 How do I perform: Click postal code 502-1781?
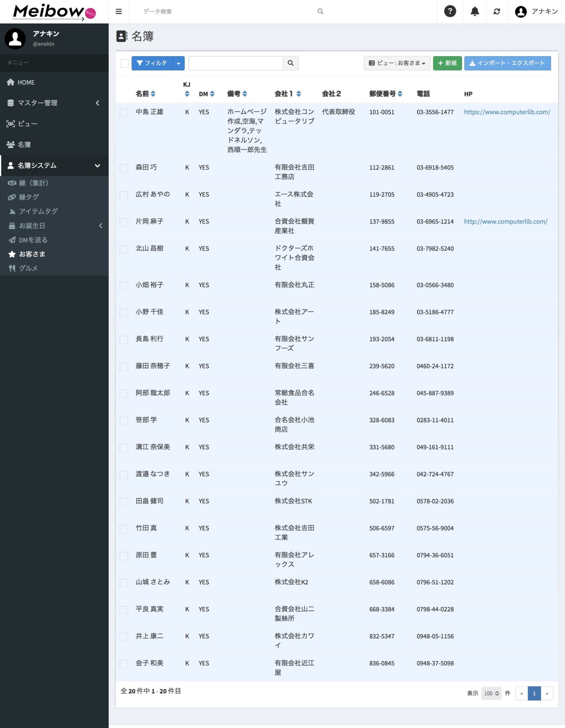coord(382,501)
